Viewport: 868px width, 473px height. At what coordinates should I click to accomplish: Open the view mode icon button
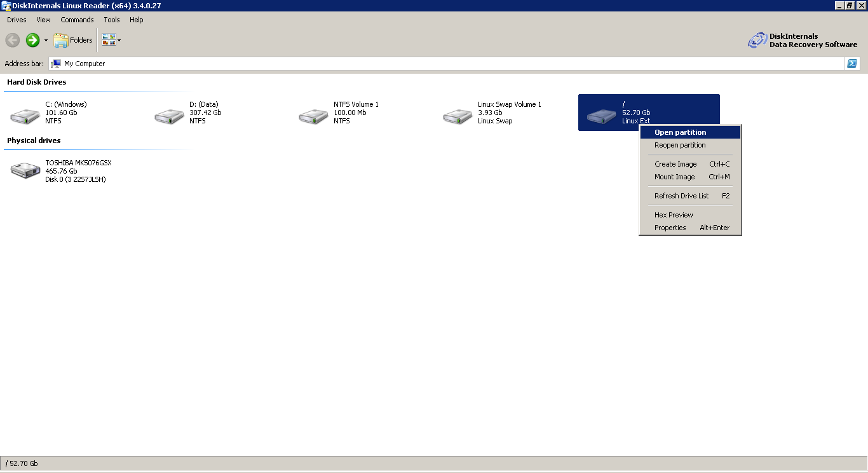109,40
